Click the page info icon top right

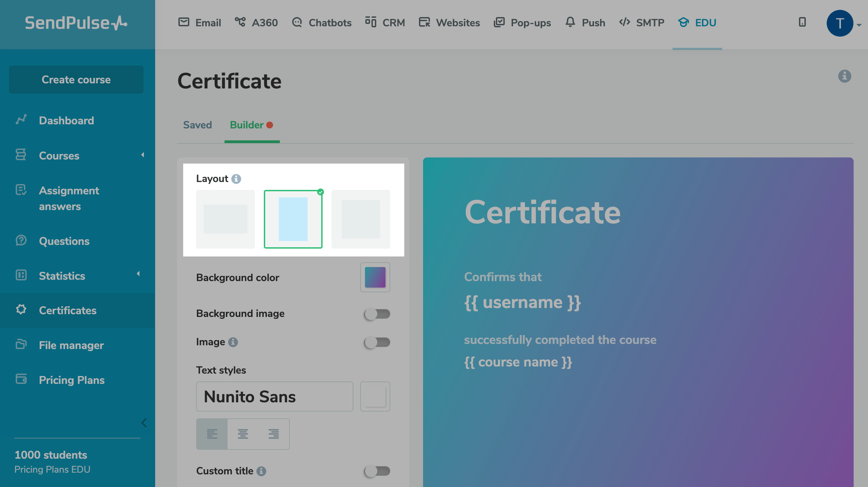pos(844,76)
